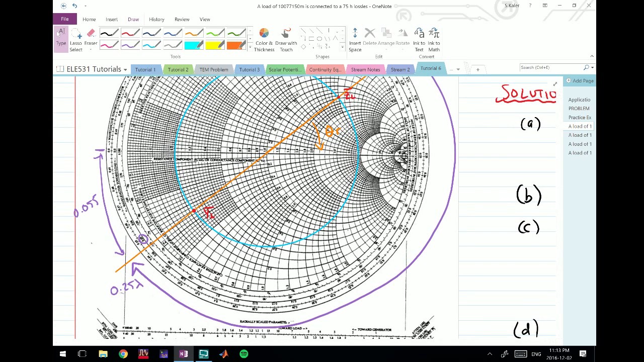Open Color & Thickness settings
Image resolution: width=644 pixels, height=362 pixels.
264,40
